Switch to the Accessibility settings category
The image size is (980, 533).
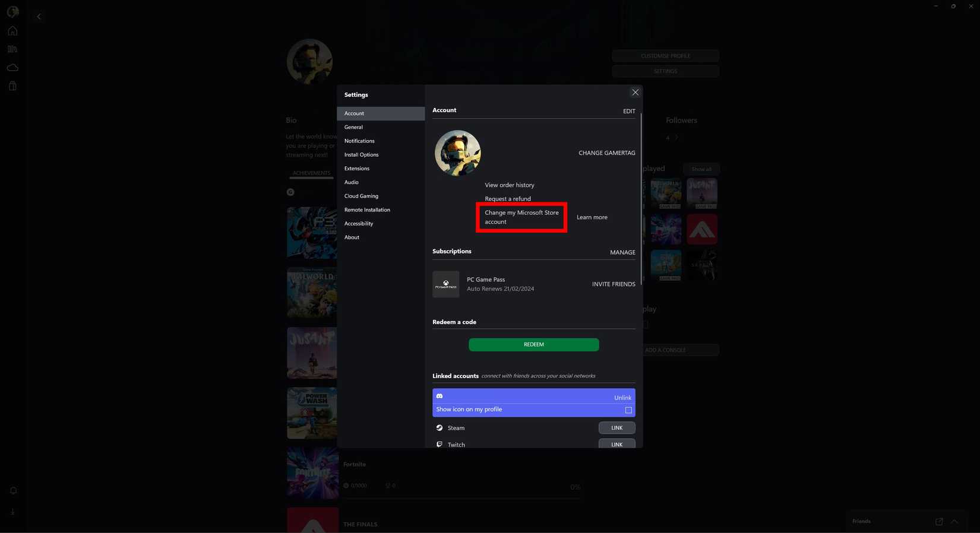click(359, 224)
